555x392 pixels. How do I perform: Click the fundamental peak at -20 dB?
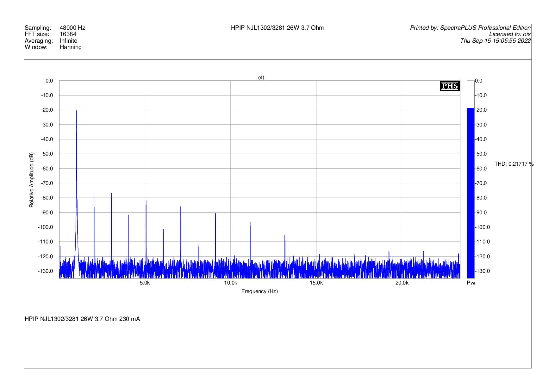click(77, 110)
